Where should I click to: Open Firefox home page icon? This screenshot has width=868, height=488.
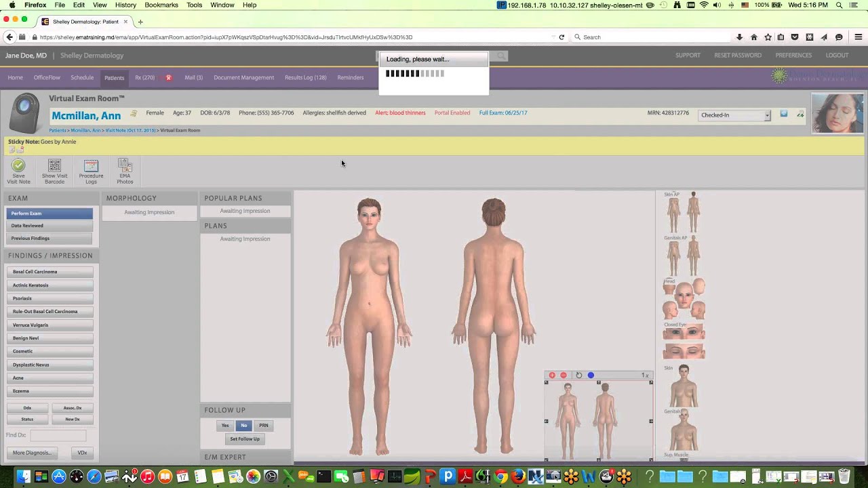[x=753, y=37]
